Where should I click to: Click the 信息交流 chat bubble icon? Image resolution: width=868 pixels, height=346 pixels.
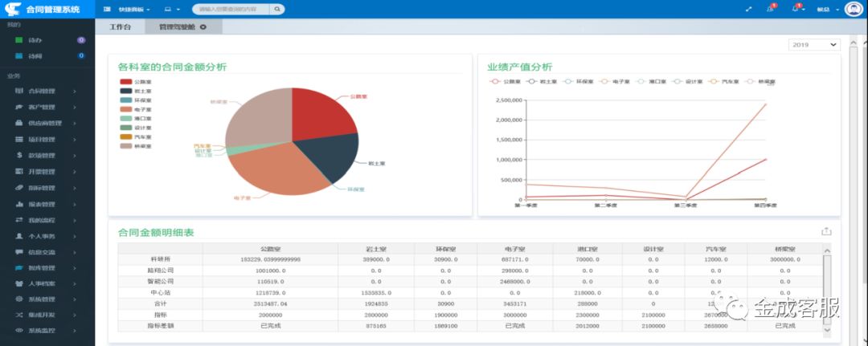click(18, 252)
